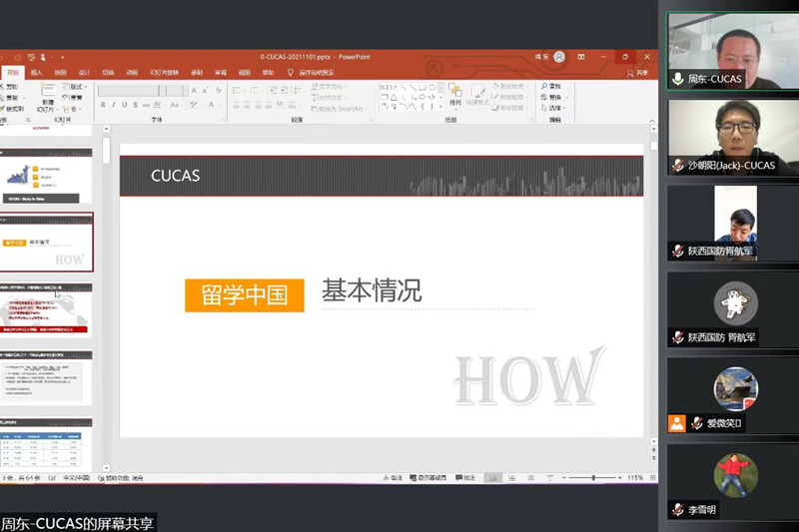Screen dimensions: 799x532
Task: Click the 共享 share button
Action: [641, 73]
